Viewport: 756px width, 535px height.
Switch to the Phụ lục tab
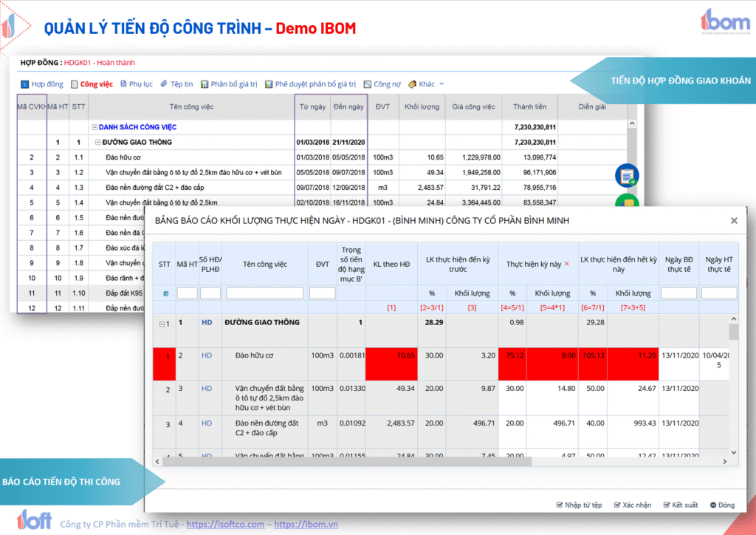point(136,84)
